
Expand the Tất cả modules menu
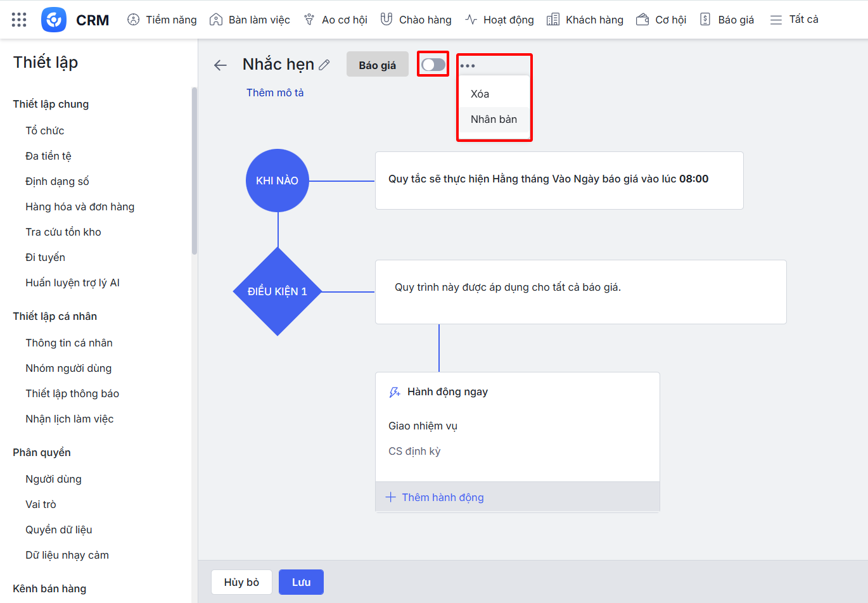click(x=794, y=20)
